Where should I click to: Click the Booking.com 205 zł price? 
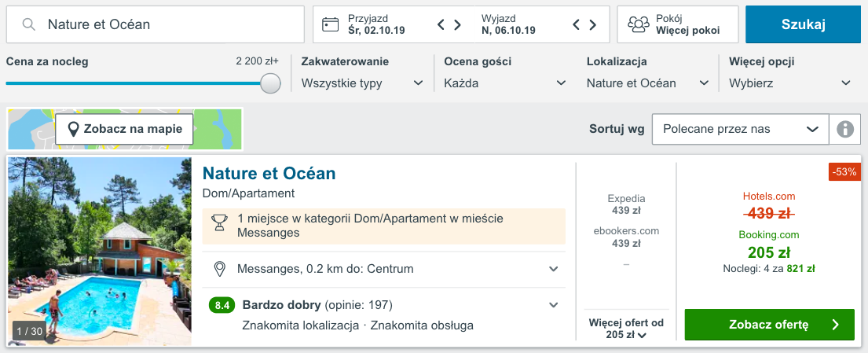769,252
